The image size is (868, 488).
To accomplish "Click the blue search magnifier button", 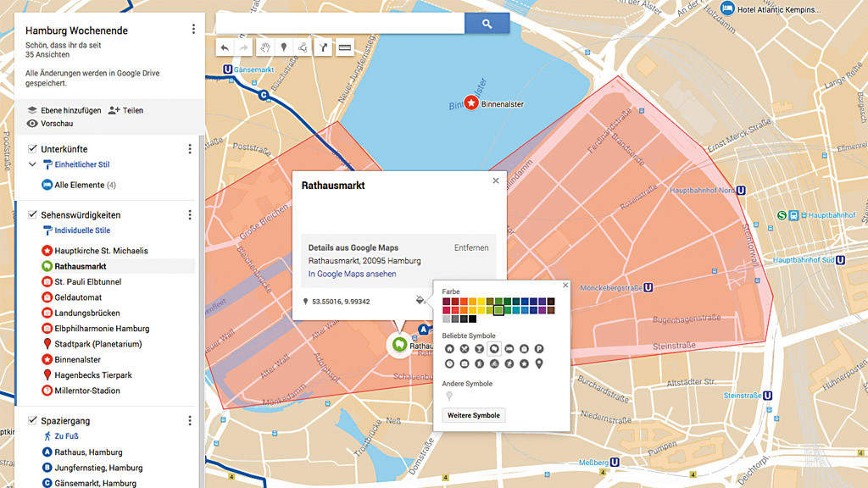I will 487,24.
